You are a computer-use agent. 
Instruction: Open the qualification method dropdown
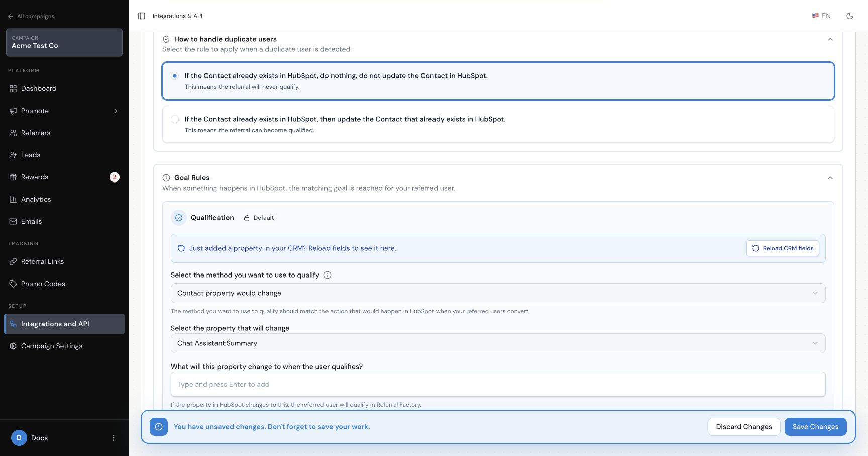coord(498,293)
